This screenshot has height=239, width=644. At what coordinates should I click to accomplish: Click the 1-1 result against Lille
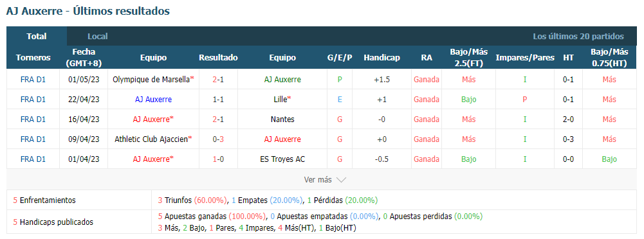(218, 99)
